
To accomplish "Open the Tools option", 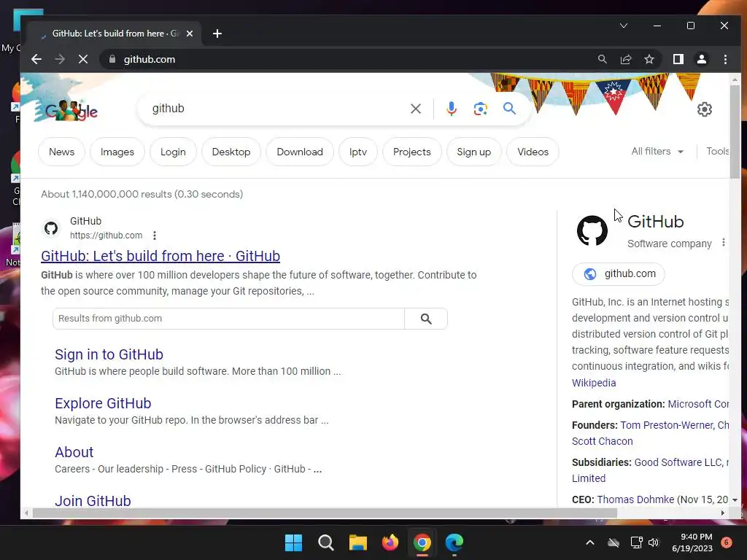I will click(x=717, y=152).
